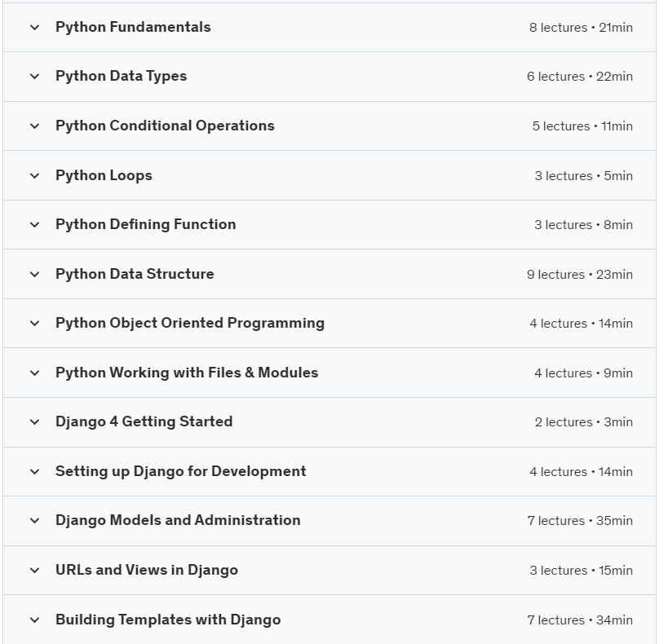Click the '3 lectures • 5min' text
The height and width of the screenshot is (644, 659).
pyautogui.click(x=584, y=176)
